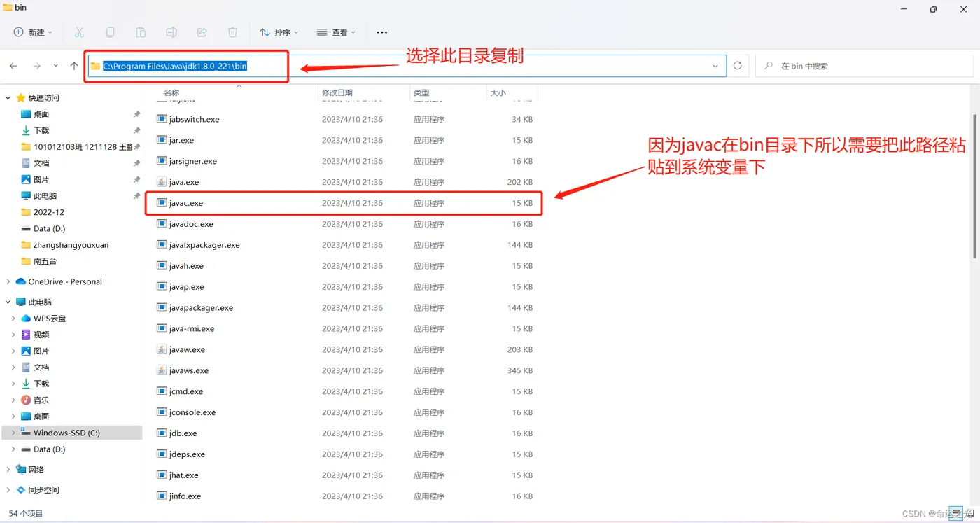
Task: Collapse the 快速访问 tree node
Action: pyautogui.click(x=8, y=97)
